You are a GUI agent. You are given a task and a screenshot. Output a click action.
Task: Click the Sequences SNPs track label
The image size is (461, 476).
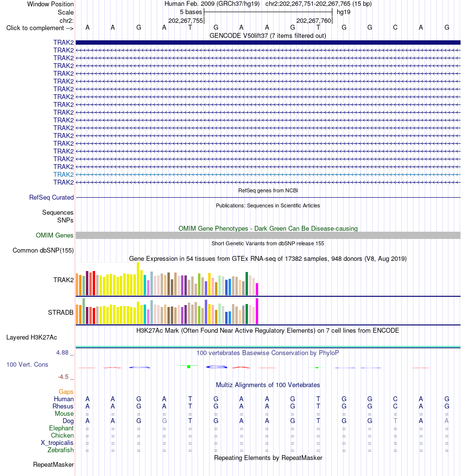58,216
